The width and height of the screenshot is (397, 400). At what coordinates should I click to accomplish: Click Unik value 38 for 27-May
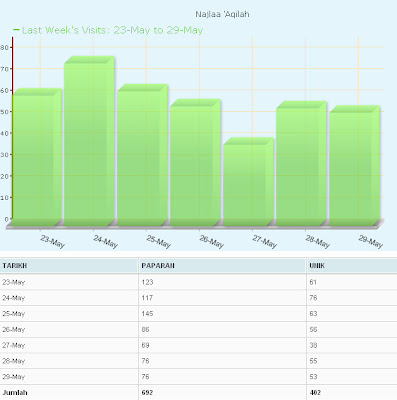(313, 345)
